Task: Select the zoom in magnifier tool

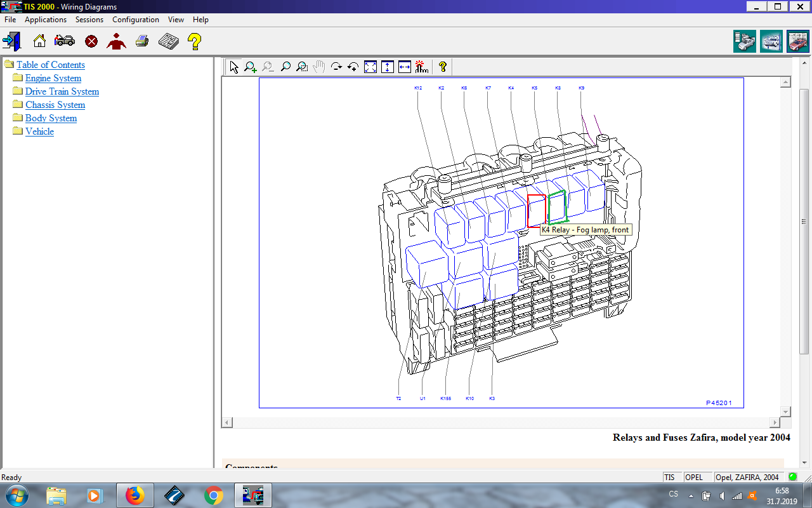Action: [x=251, y=67]
